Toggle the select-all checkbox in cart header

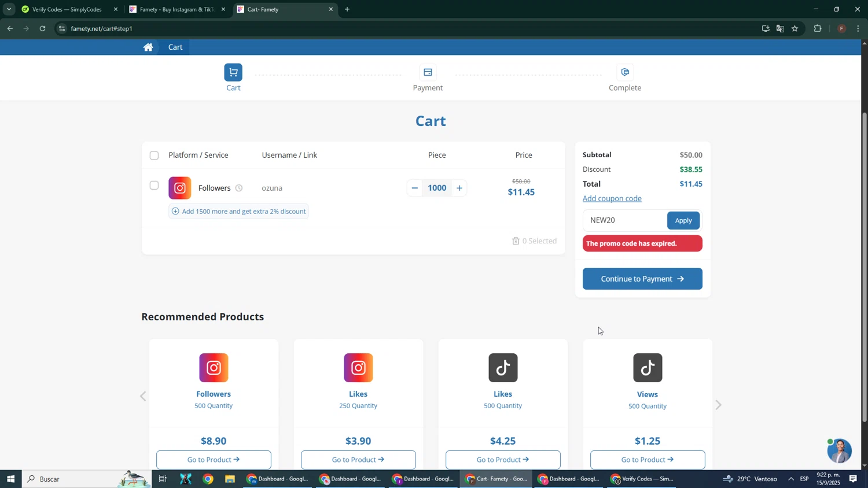coord(154,156)
